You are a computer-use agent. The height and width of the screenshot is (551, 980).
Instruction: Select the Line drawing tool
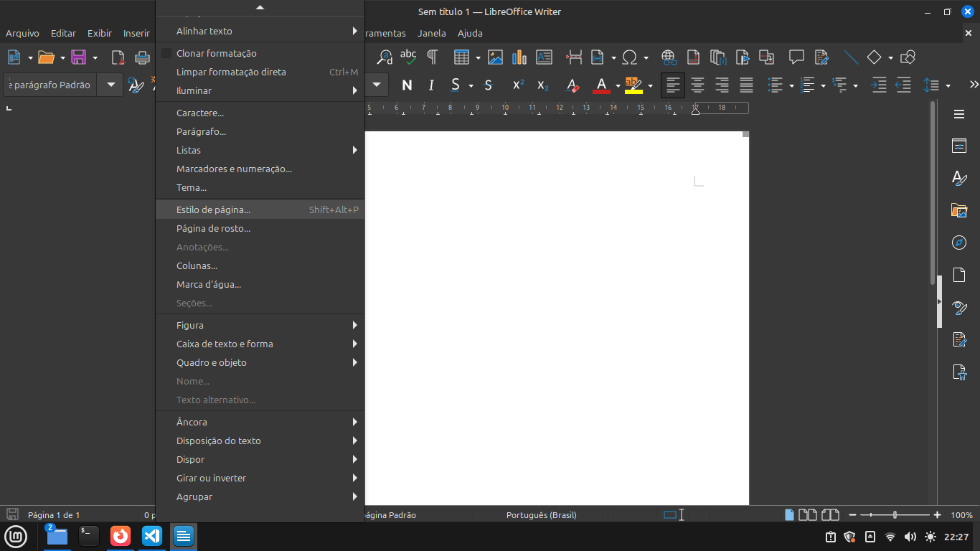851,57
